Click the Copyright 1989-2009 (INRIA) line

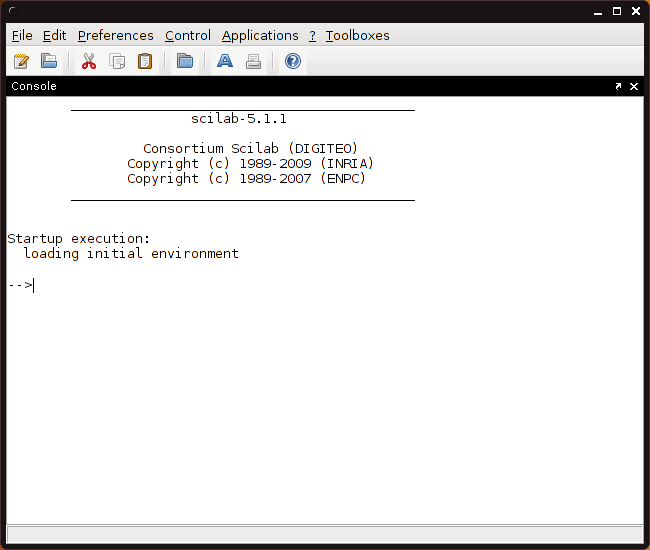coord(250,163)
